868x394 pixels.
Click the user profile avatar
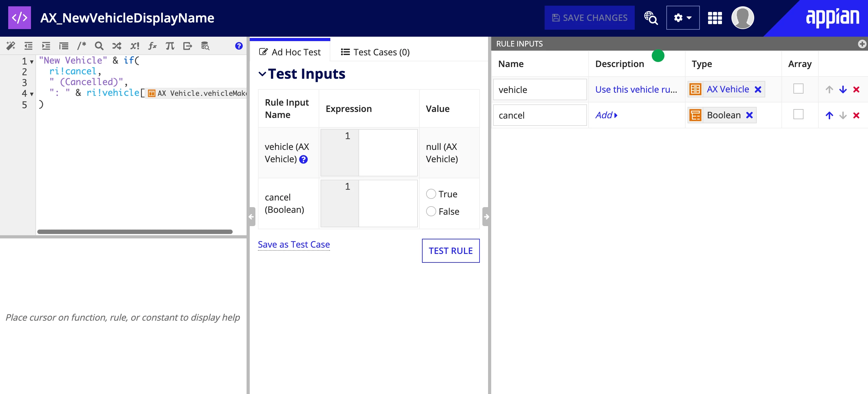pyautogui.click(x=743, y=17)
